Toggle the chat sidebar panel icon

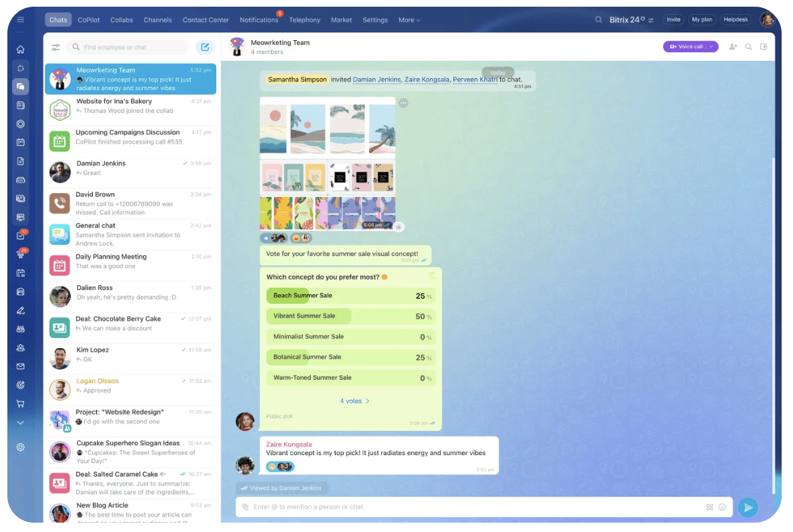pos(764,47)
